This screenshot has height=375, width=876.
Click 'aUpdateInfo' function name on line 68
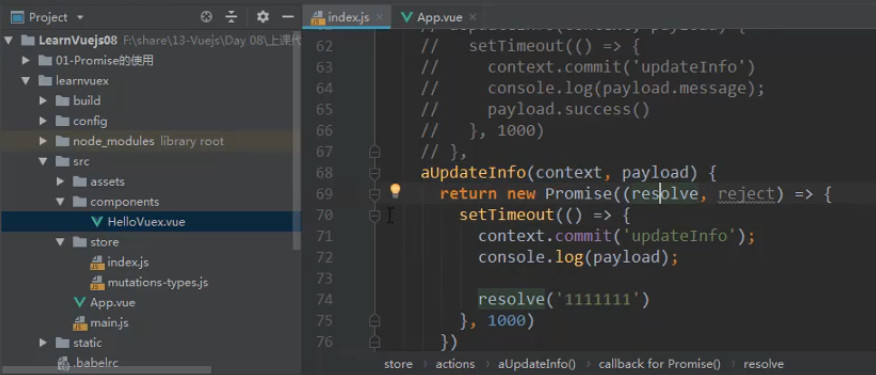(473, 173)
